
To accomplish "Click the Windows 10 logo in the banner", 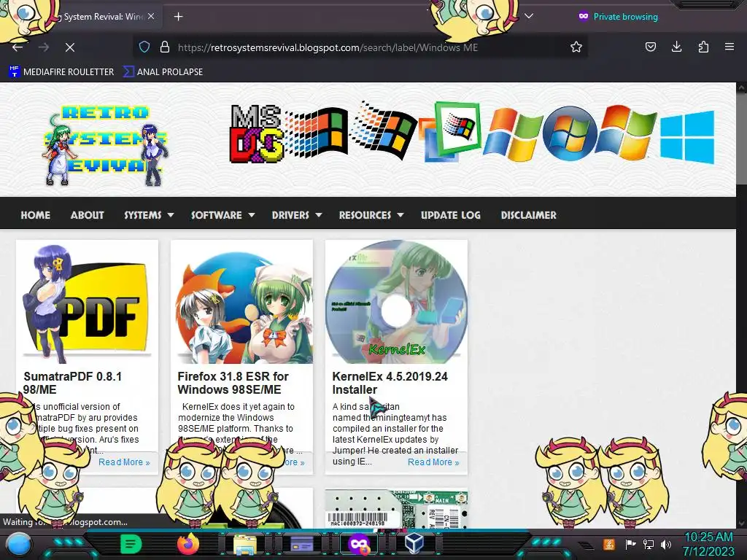I will pyautogui.click(x=687, y=136).
